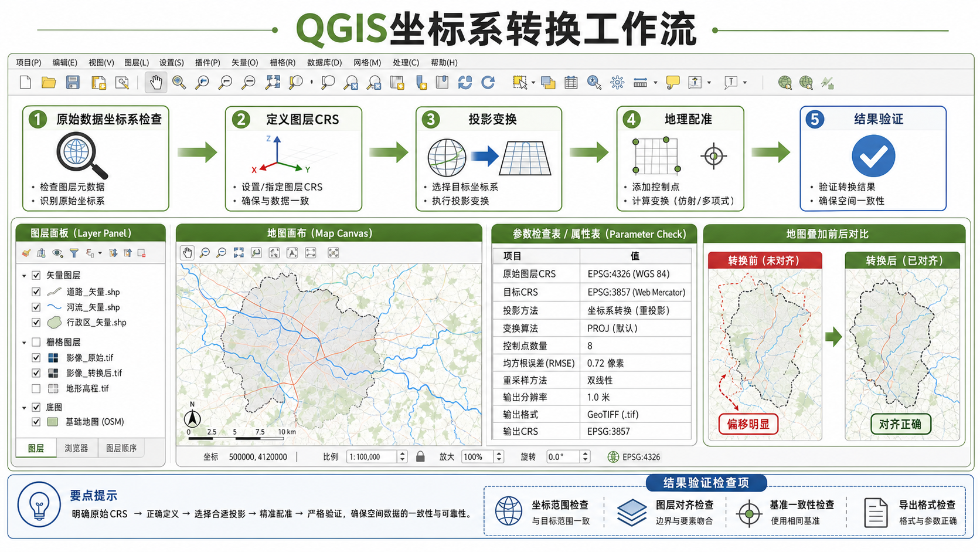Toggle visibility of 道路_矢量.shp layer
The image size is (980, 552).
[36, 292]
